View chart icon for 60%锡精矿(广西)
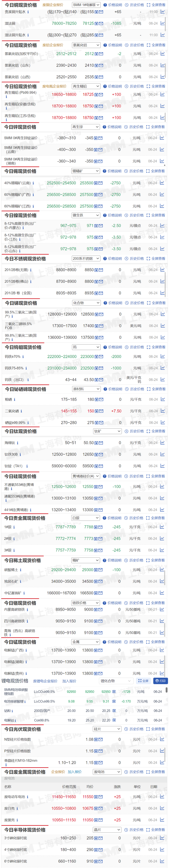Image resolution: width=169 pixels, height=868 pixels. coord(162,194)
